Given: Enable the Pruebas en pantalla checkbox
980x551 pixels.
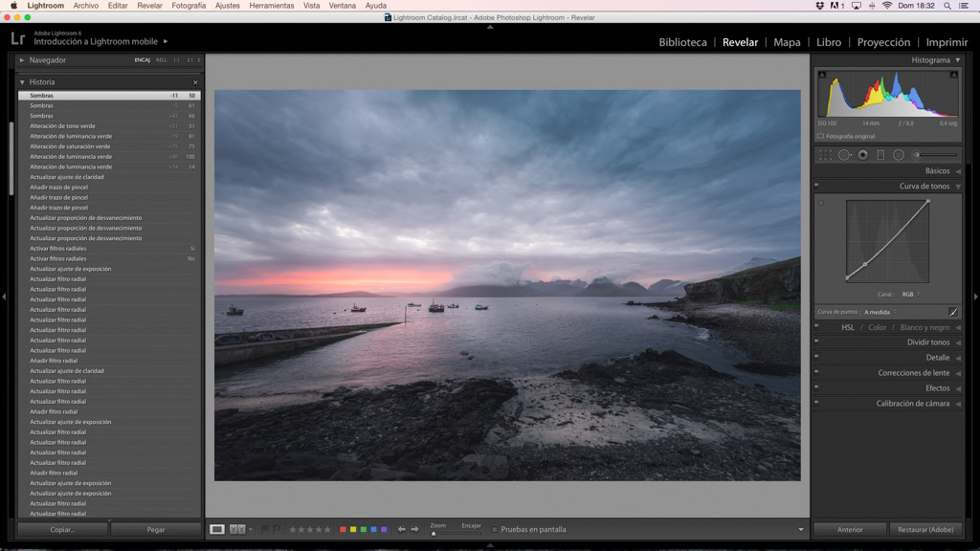Looking at the screenshot, I should [x=494, y=529].
